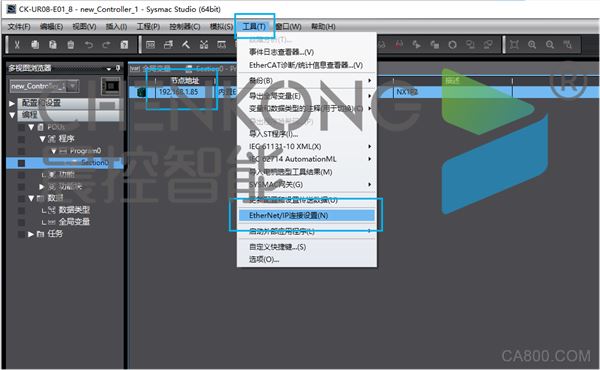The image size is (600, 370).
Task: Click the Delete trash can icon
Action: coord(71,45)
